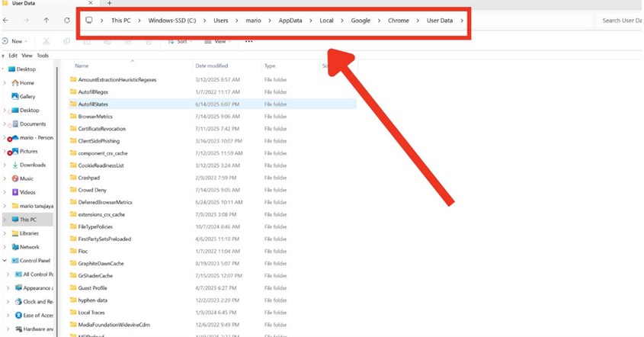Expand the chevron after Users breadcrumb
Image resolution: width=644 pixels, height=337 pixels.
pyautogui.click(x=237, y=20)
